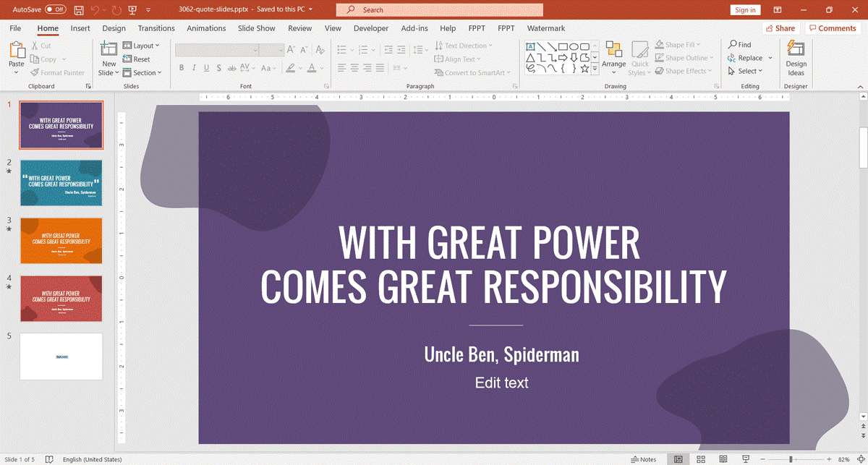Click Convert to SmartArt
Image resolution: width=868 pixels, height=465 pixels.
pyautogui.click(x=473, y=72)
